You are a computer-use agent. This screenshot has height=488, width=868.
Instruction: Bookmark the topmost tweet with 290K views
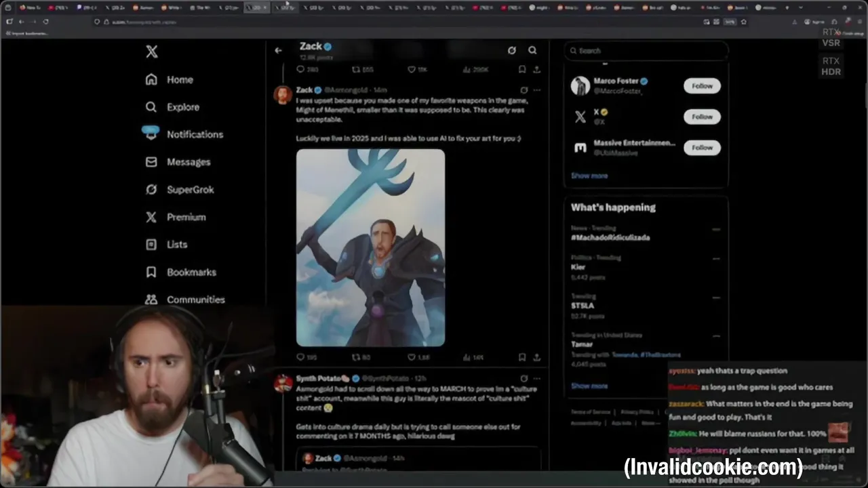click(x=522, y=69)
